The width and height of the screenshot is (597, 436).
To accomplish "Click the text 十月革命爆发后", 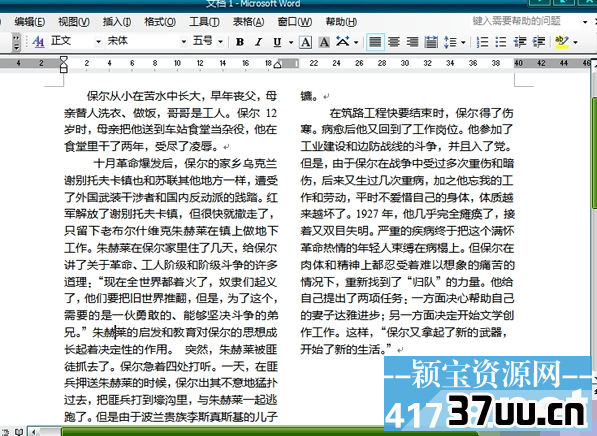I will pyautogui.click(x=133, y=164).
